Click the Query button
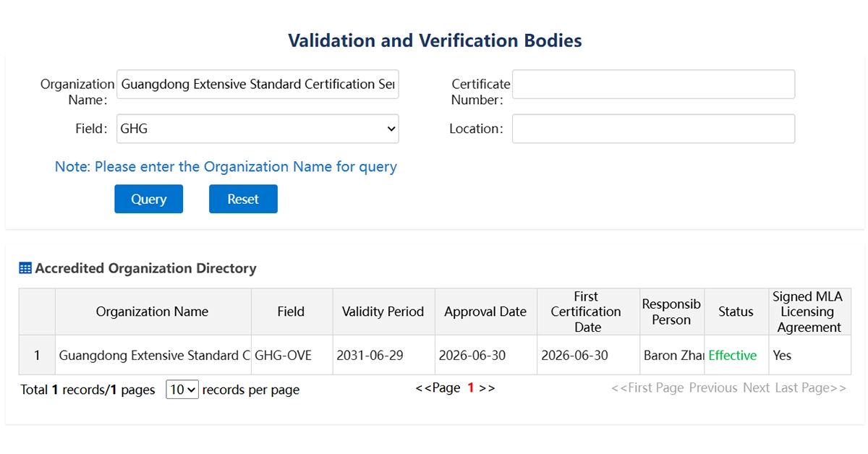The image size is (868, 454). (148, 199)
